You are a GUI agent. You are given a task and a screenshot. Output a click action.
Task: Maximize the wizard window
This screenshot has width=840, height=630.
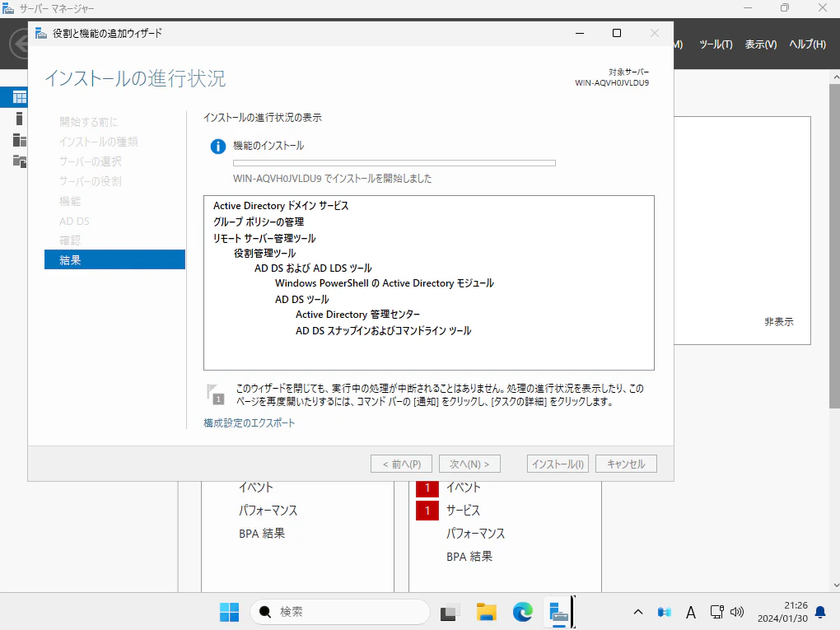(x=617, y=33)
